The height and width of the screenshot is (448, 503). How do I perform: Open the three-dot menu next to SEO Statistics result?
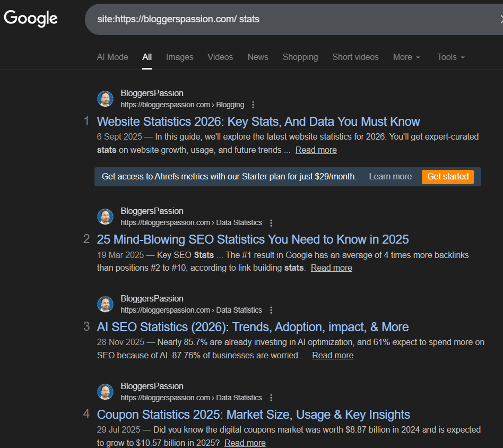[271, 222]
